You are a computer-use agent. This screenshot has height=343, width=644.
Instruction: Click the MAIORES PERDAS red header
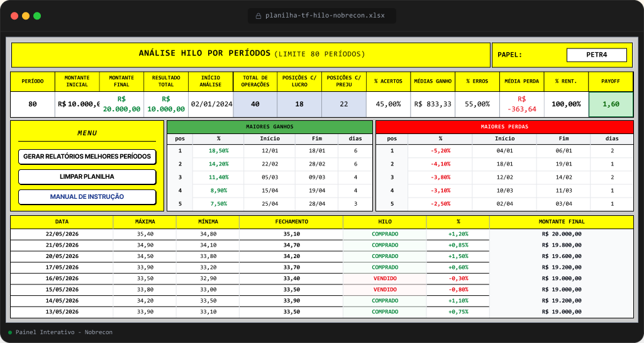(504, 127)
